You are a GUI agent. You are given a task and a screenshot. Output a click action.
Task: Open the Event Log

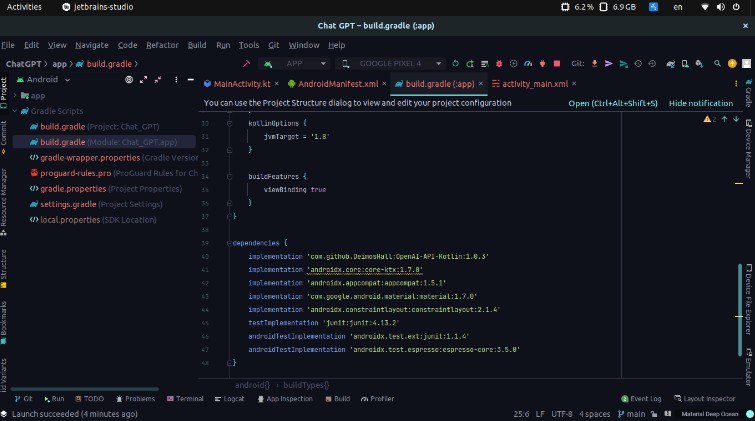[641, 399]
